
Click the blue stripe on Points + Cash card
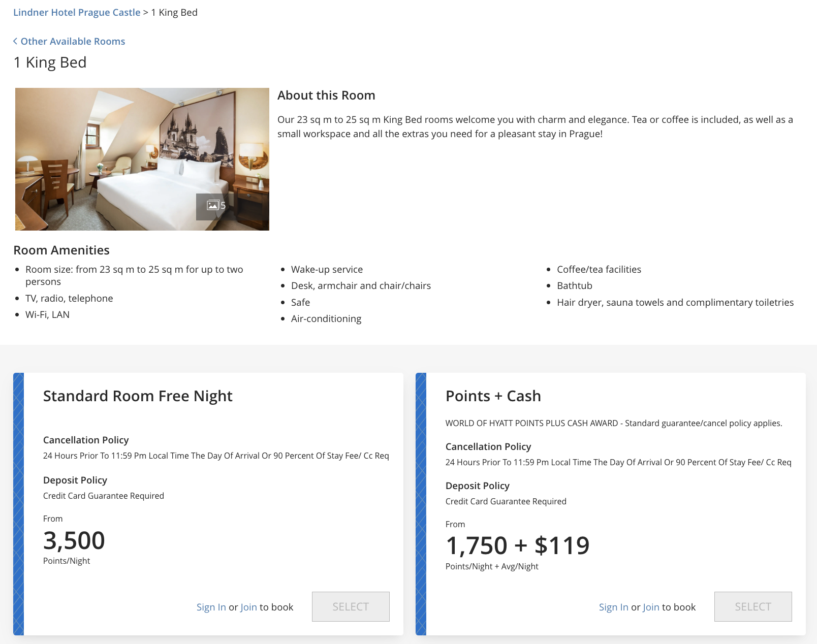(421, 504)
